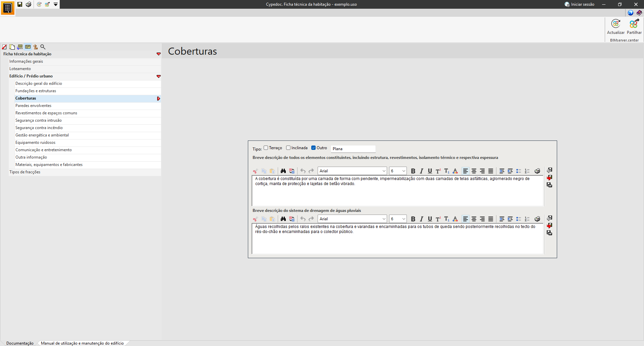This screenshot has width=644, height=346.
Task: Switch to the Documentação tab
Action: point(20,343)
